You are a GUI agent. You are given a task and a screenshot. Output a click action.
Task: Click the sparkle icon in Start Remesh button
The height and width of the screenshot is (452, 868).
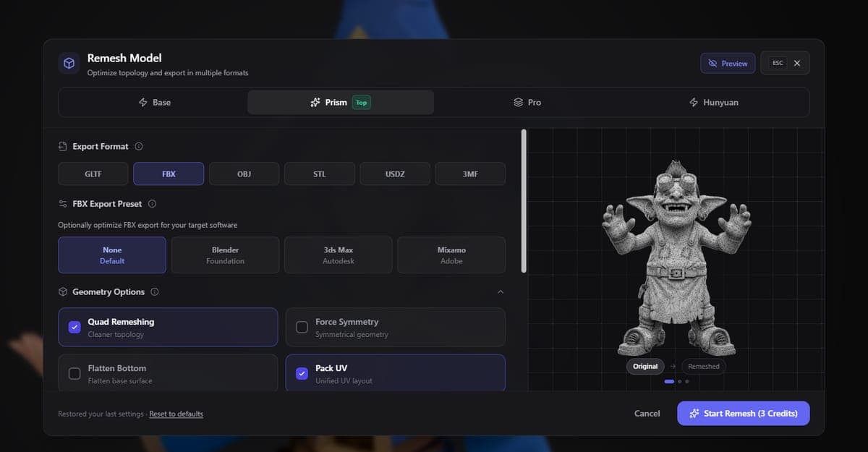click(694, 414)
